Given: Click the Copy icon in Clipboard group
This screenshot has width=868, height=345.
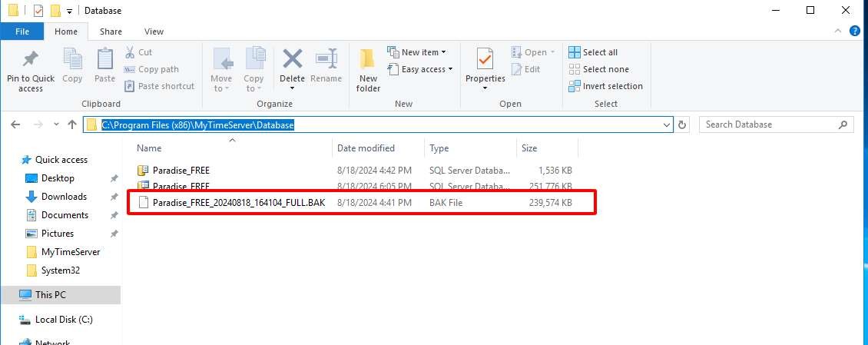Looking at the screenshot, I should tap(72, 60).
